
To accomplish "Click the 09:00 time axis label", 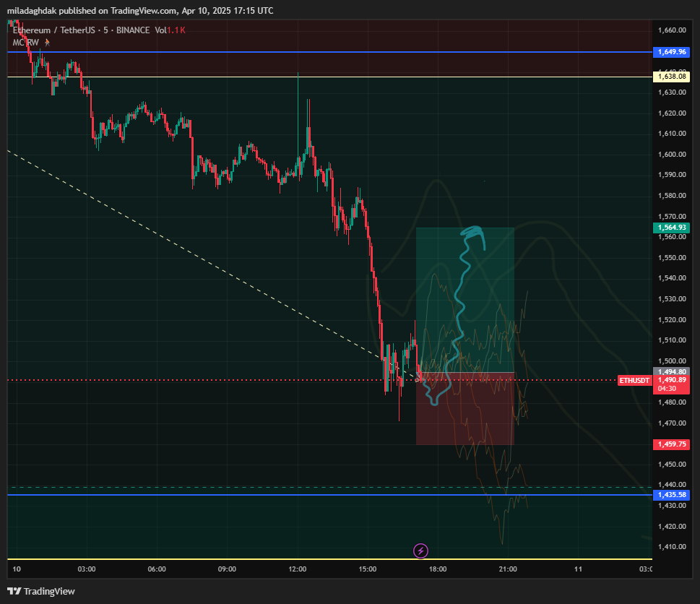I will [x=227, y=569].
